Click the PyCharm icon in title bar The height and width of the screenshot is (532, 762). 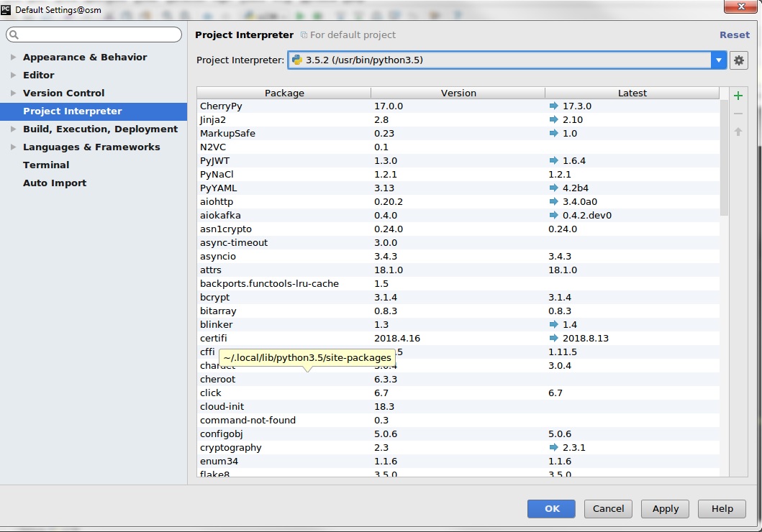[x=6, y=10]
